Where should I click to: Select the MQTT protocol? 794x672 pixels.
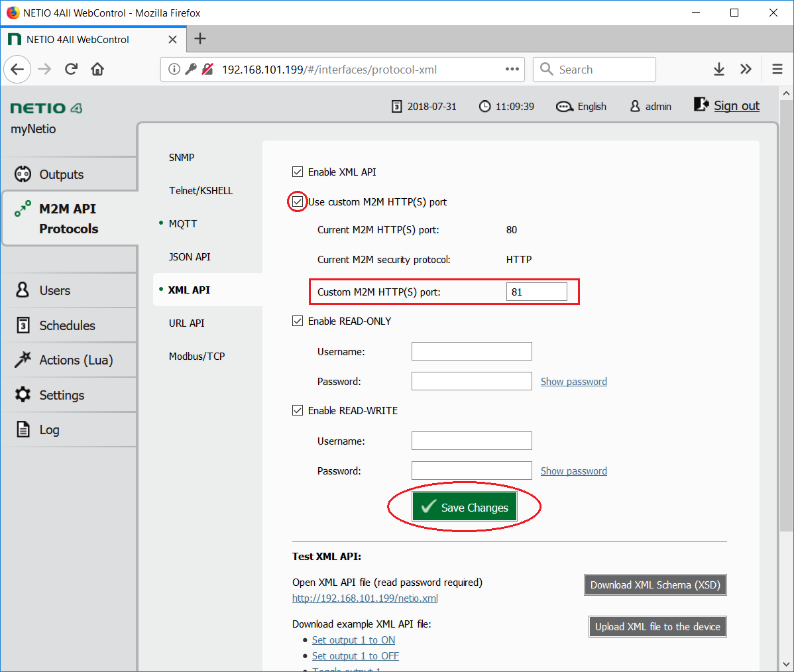pyautogui.click(x=183, y=224)
